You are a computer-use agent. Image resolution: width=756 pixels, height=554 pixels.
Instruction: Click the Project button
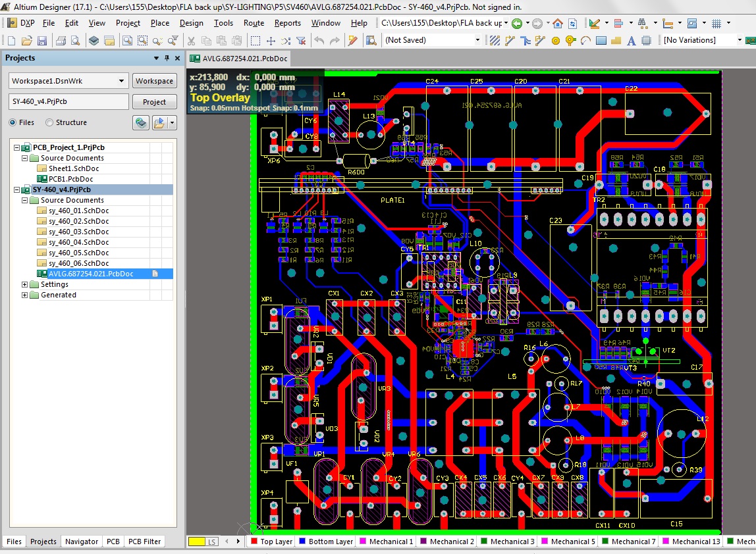(154, 102)
